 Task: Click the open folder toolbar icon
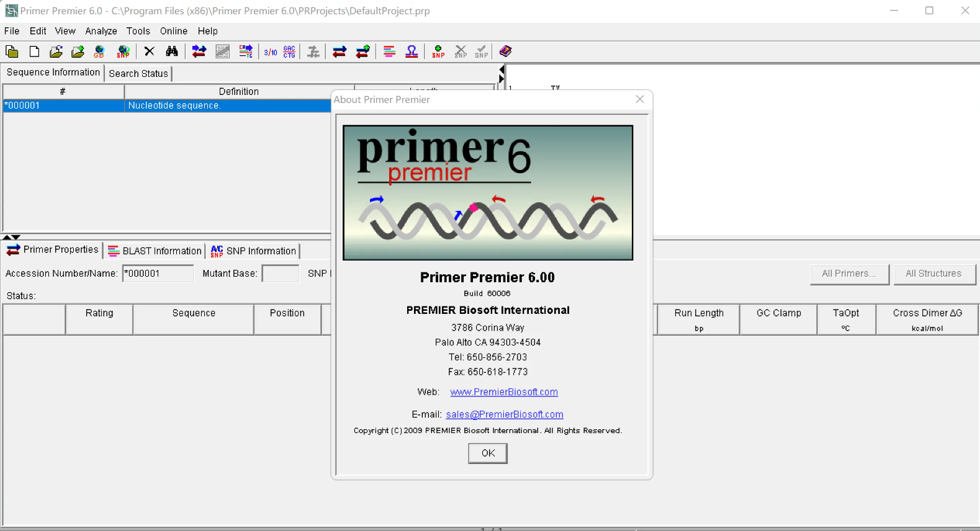point(56,51)
